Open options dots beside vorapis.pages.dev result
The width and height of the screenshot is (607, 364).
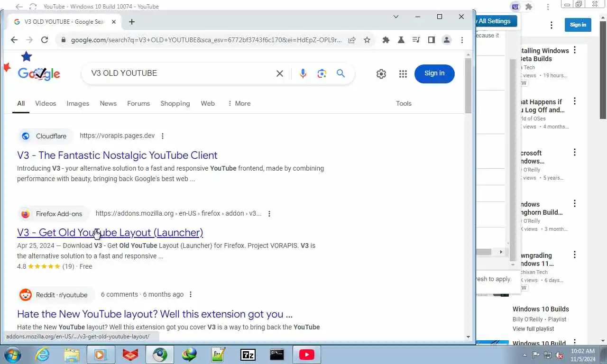[x=163, y=136]
